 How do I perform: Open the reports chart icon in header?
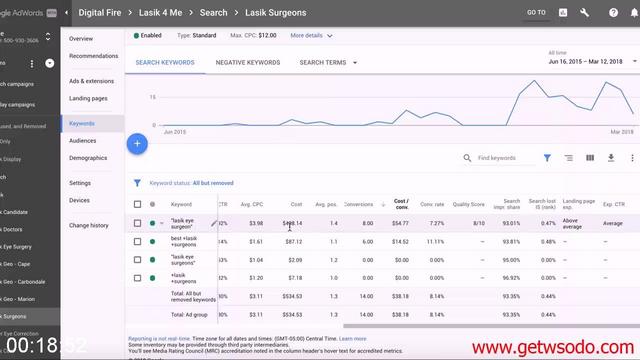(x=563, y=13)
